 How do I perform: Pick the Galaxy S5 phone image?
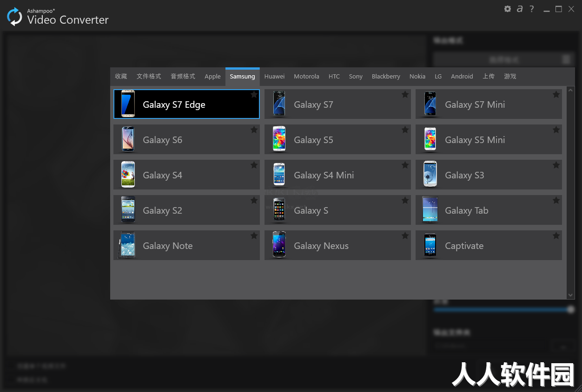click(279, 139)
